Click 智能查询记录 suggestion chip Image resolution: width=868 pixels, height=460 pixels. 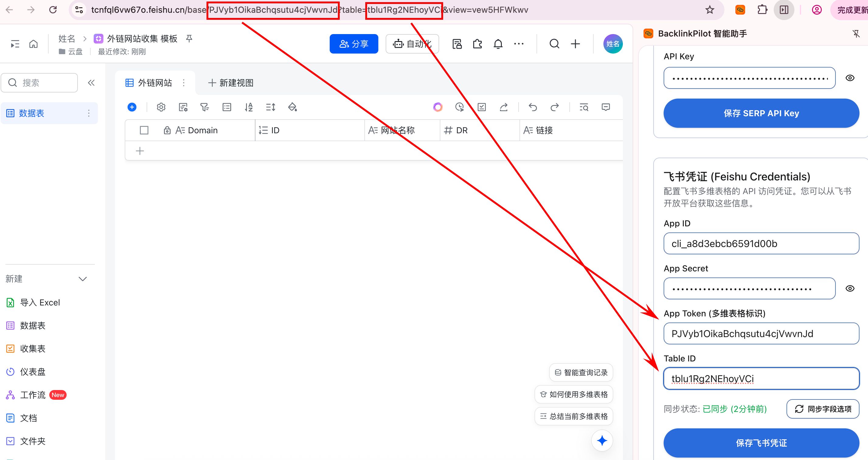click(x=581, y=372)
